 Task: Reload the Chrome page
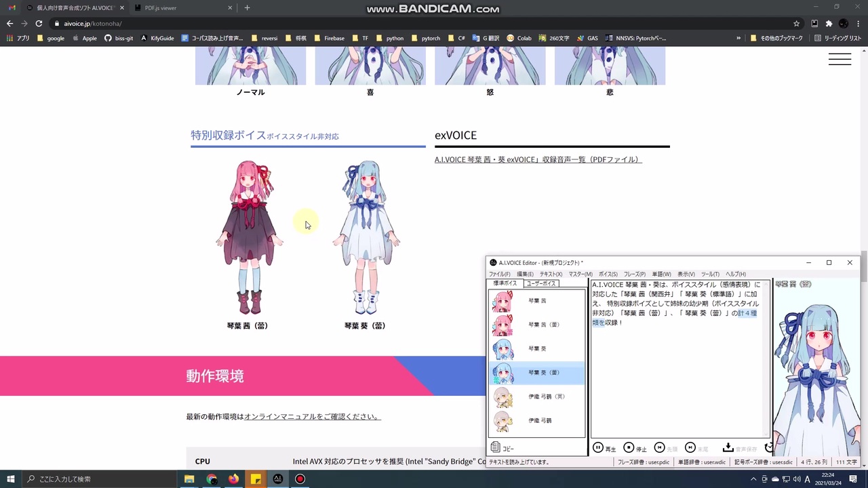pos(39,24)
